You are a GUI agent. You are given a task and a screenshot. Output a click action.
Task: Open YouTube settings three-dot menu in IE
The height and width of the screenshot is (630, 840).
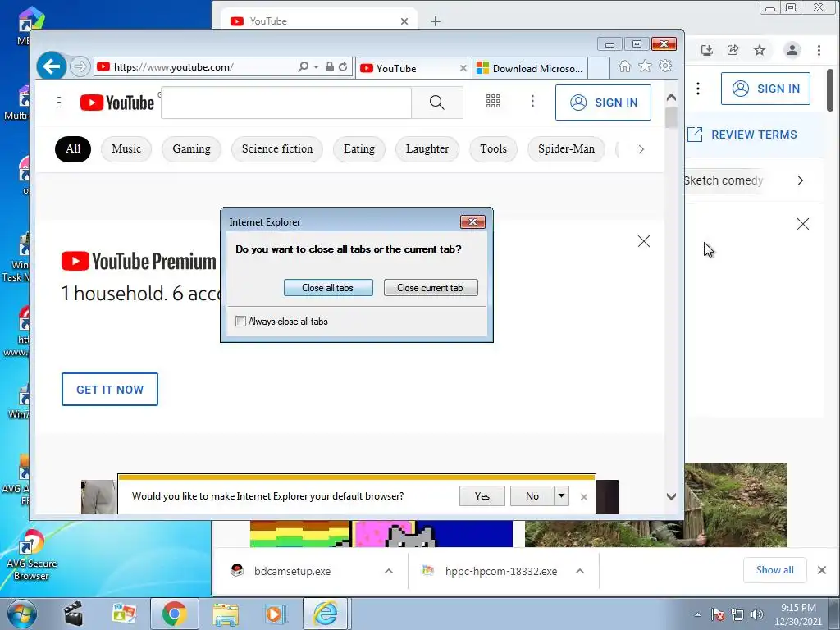pos(532,101)
